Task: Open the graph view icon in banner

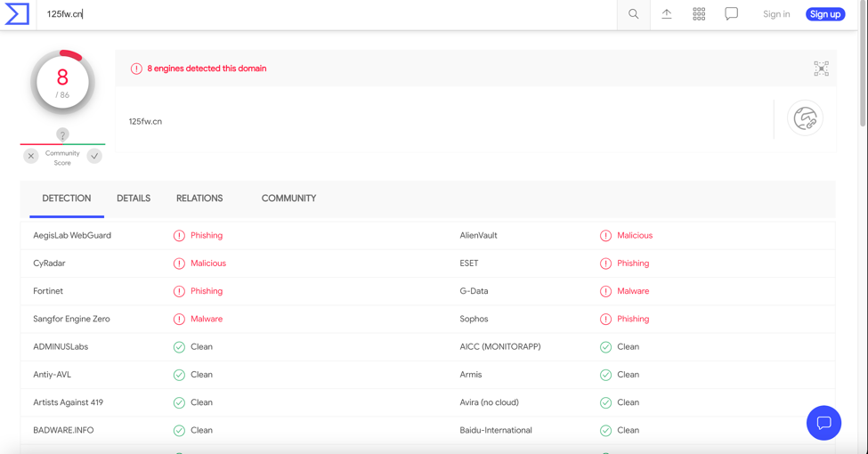Action: coord(822,69)
